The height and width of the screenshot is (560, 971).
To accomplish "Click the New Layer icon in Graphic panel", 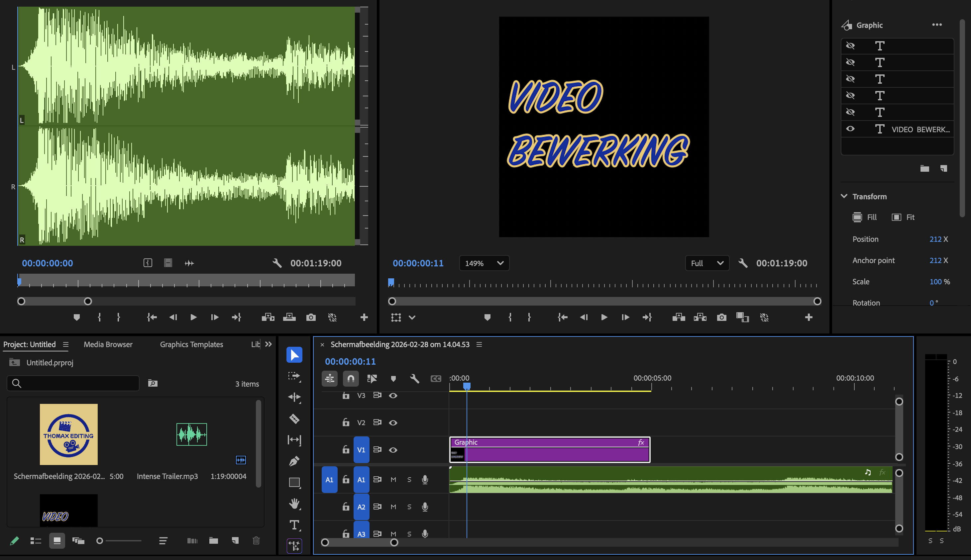I will (944, 168).
